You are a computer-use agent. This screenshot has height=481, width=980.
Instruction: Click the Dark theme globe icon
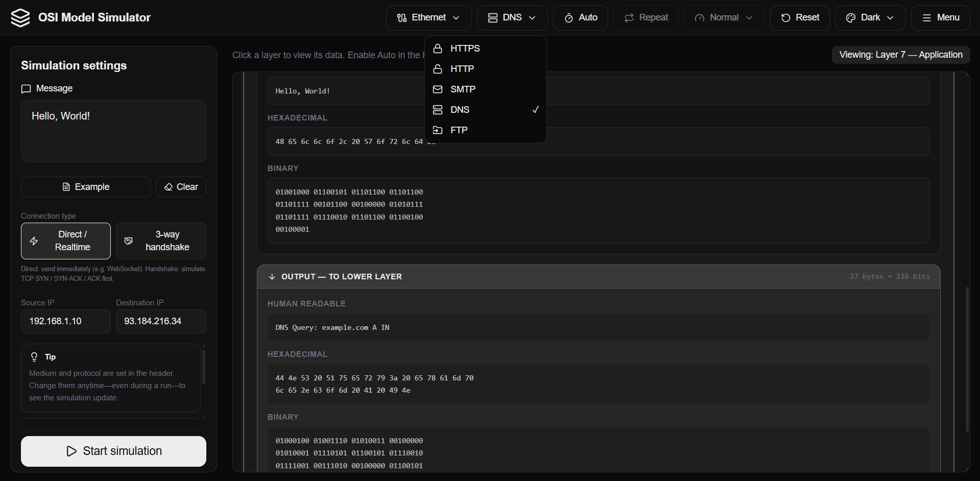tap(850, 17)
